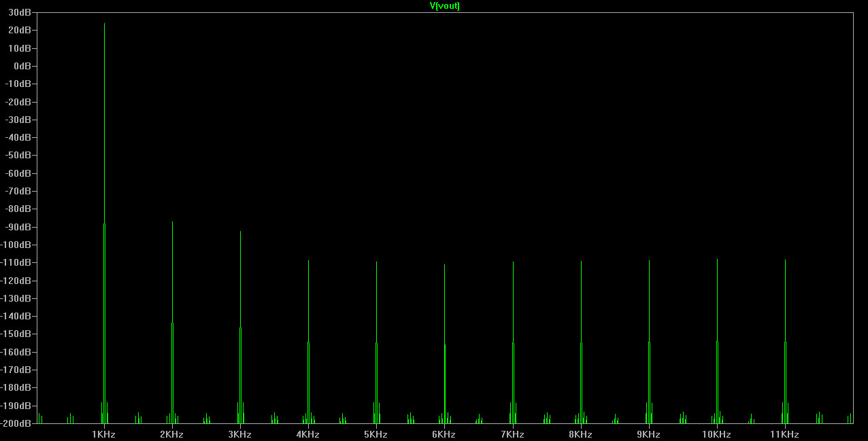The width and height of the screenshot is (868, 441).
Task: Click the 11KHz frequency axis label
Action: (784, 434)
